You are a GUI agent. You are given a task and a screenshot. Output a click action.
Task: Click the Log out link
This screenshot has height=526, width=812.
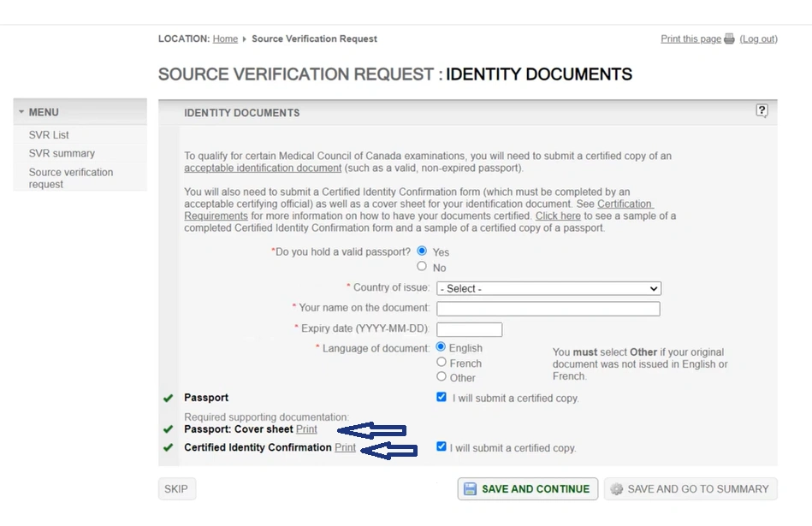tap(758, 39)
